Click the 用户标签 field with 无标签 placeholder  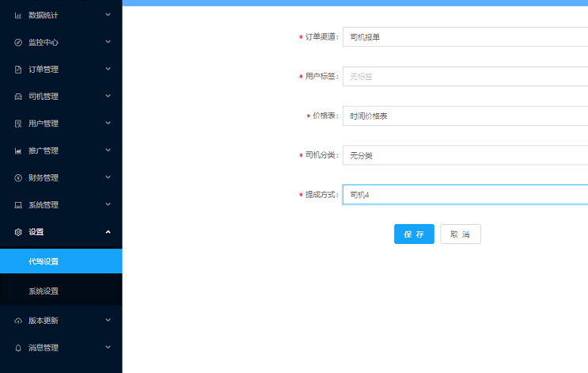465,77
